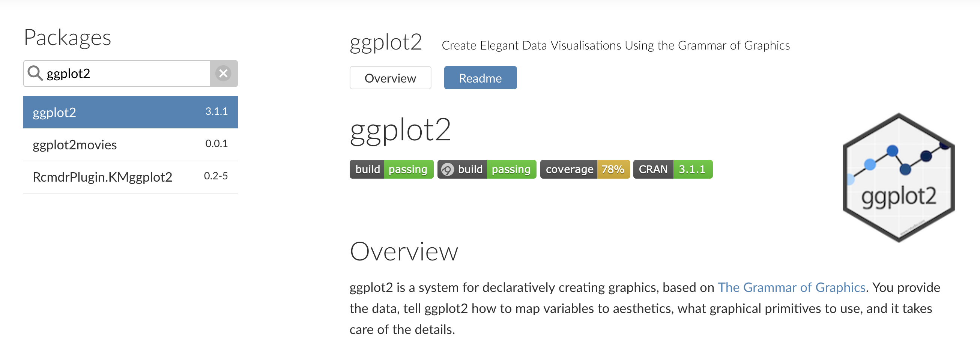Switch to the Readme tab

click(480, 78)
